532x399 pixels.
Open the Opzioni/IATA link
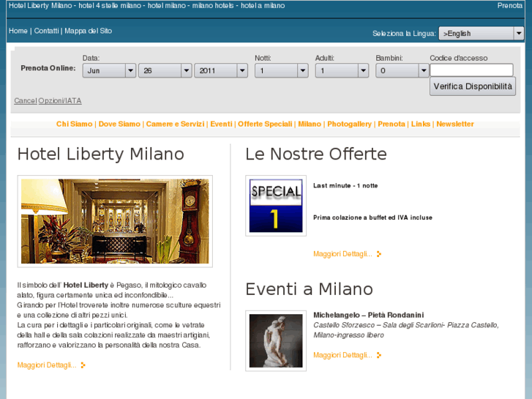(x=60, y=101)
